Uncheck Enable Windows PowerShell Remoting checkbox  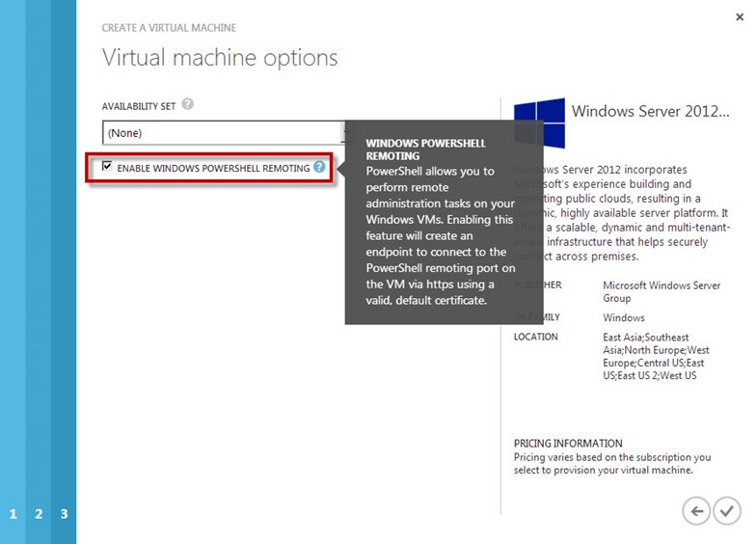tap(107, 166)
